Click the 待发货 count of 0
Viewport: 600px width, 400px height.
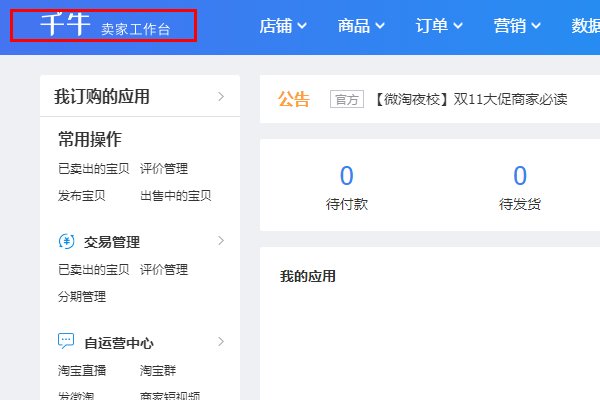pyautogui.click(x=520, y=176)
